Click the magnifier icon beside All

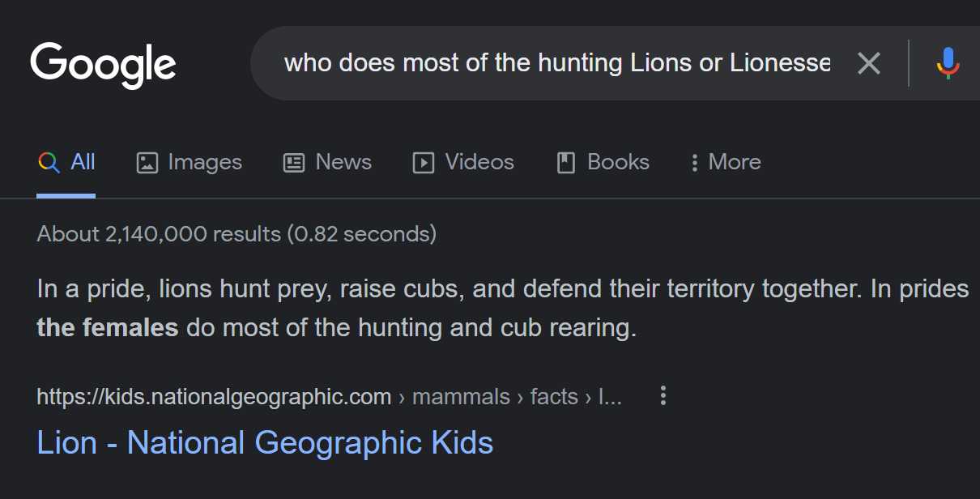click(x=49, y=163)
